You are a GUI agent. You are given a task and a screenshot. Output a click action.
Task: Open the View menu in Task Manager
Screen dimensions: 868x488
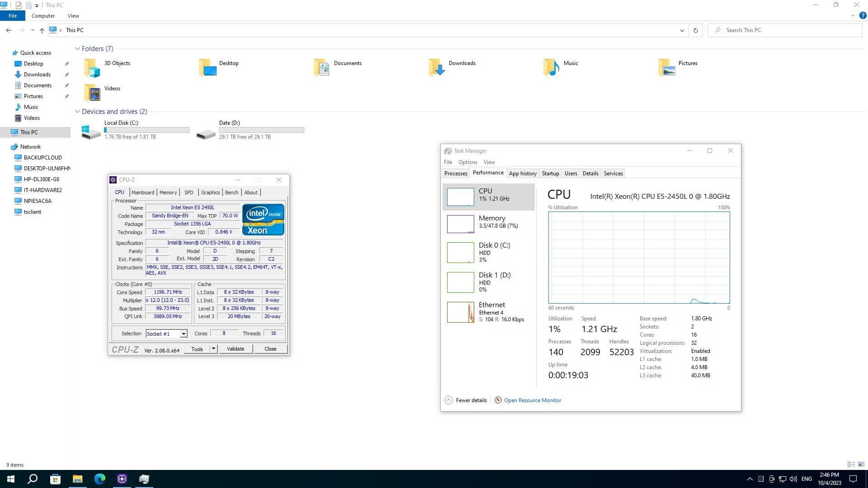(489, 162)
